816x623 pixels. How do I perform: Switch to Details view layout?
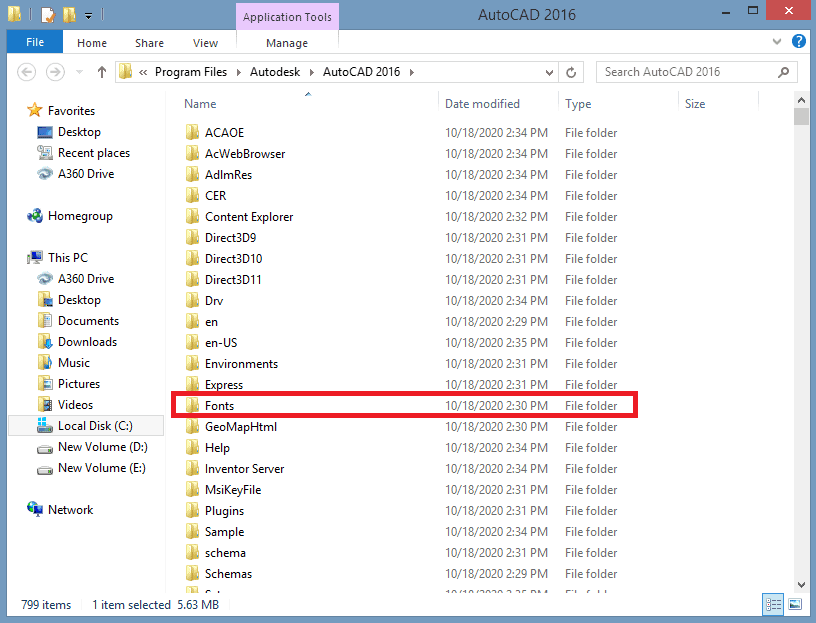[773, 604]
